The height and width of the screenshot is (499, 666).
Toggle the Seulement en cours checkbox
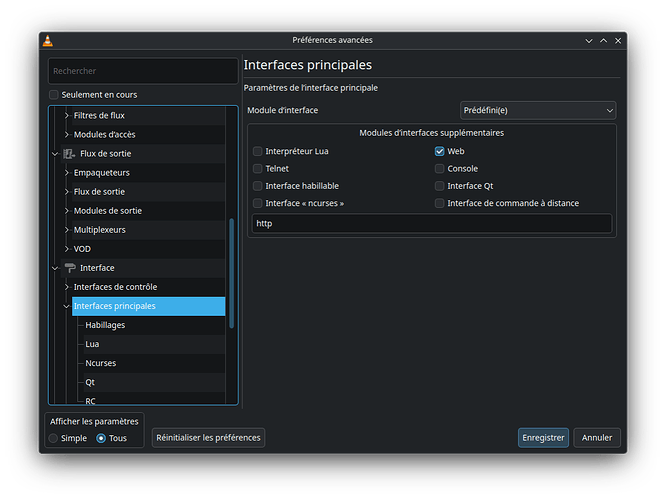[54, 95]
